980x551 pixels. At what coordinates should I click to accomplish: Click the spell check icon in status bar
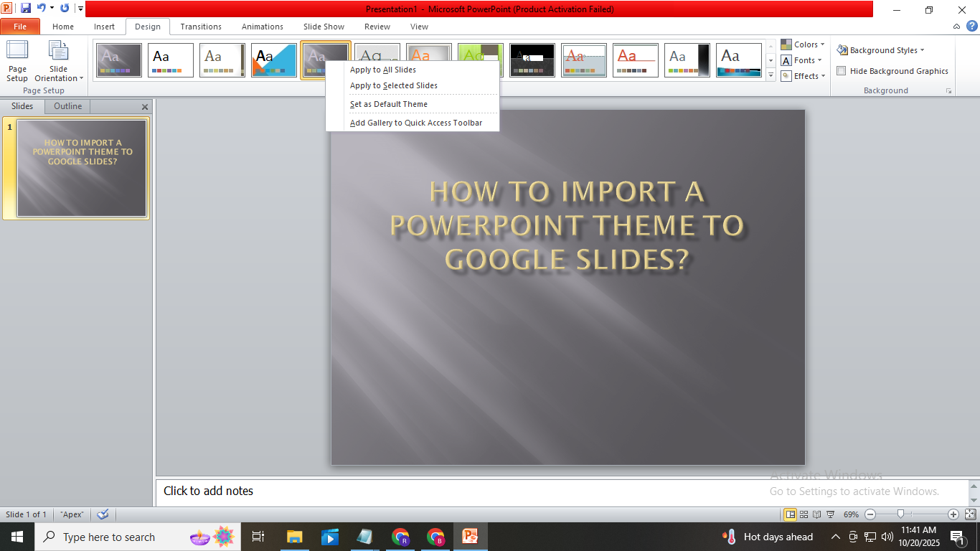(x=103, y=514)
